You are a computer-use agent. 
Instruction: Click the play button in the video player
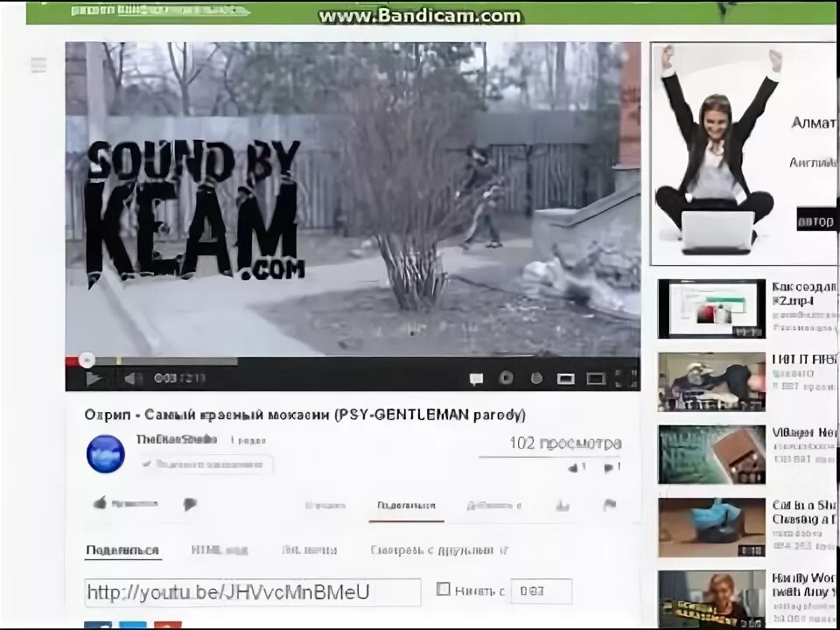pos(94,379)
